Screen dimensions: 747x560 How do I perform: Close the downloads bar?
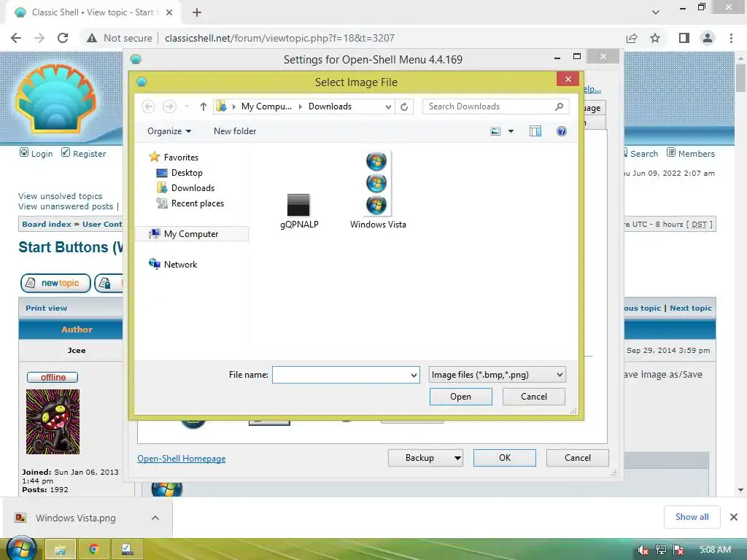[x=734, y=517]
